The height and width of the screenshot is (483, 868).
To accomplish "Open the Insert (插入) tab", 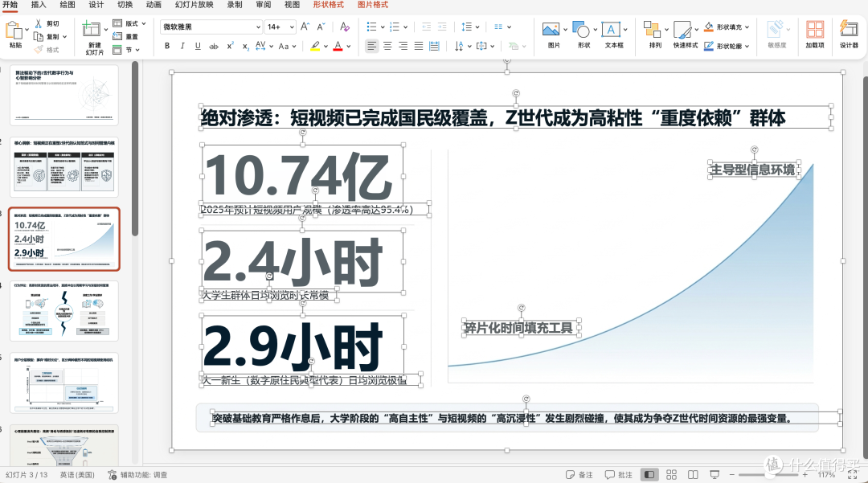I will click(x=39, y=5).
